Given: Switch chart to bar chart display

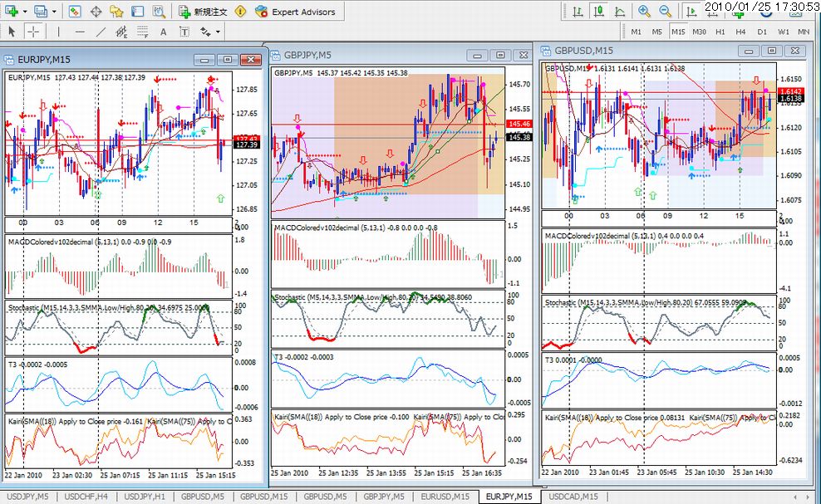Looking at the screenshot, I should pos(576,12).
